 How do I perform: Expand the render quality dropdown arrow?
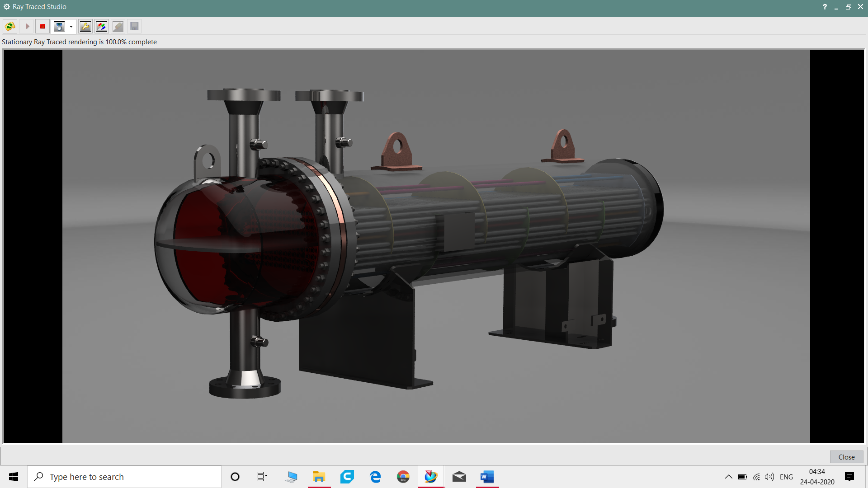pyautogui.click(x=71, y=27)
